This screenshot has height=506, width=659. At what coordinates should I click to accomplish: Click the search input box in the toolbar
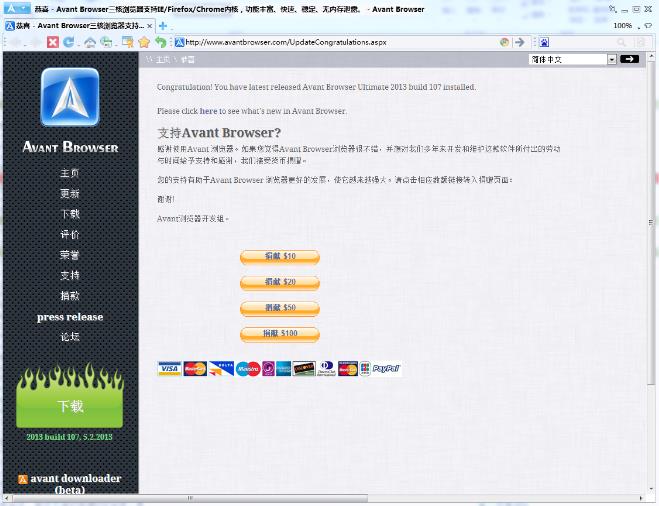[x=582, y=42]
